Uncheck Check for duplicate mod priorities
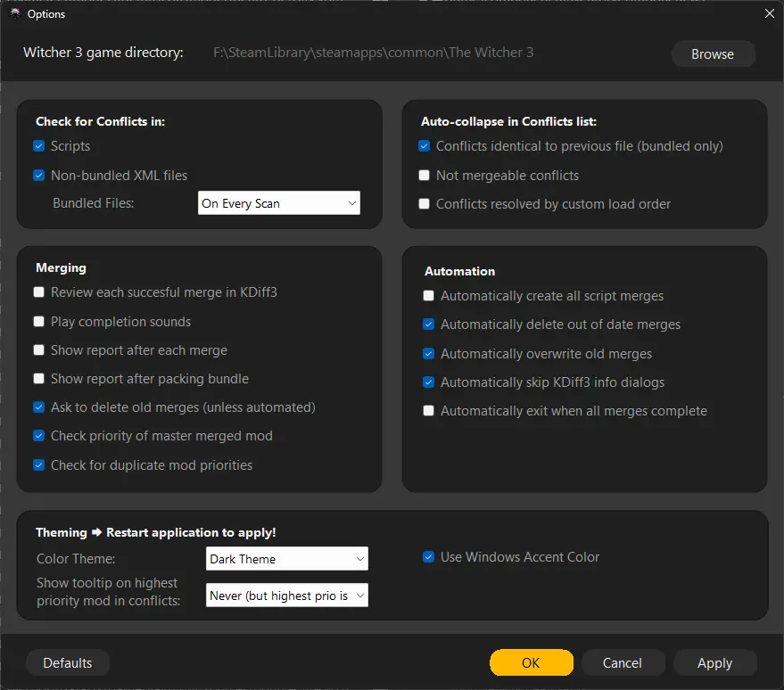The width and height of the screenshot is (784, 690). [x=38, y=465]
